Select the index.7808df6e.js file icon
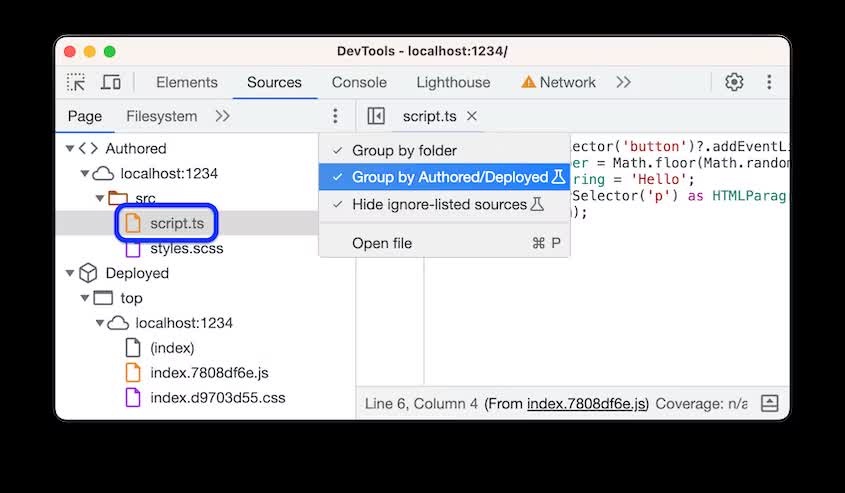The width and height of the screenshot is (845, 493). click(x=133, y=373)
